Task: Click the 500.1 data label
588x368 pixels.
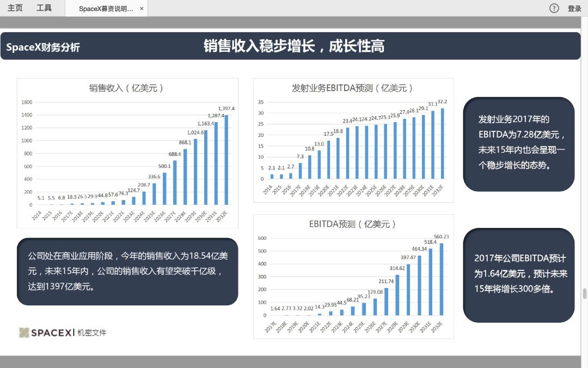Action: (164, 166)
